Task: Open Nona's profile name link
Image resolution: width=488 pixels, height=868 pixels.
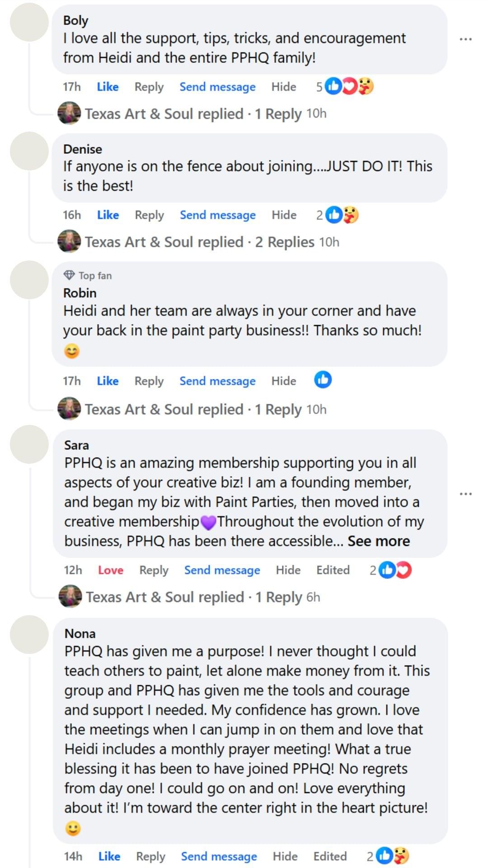Action: (x=80, y=633)
